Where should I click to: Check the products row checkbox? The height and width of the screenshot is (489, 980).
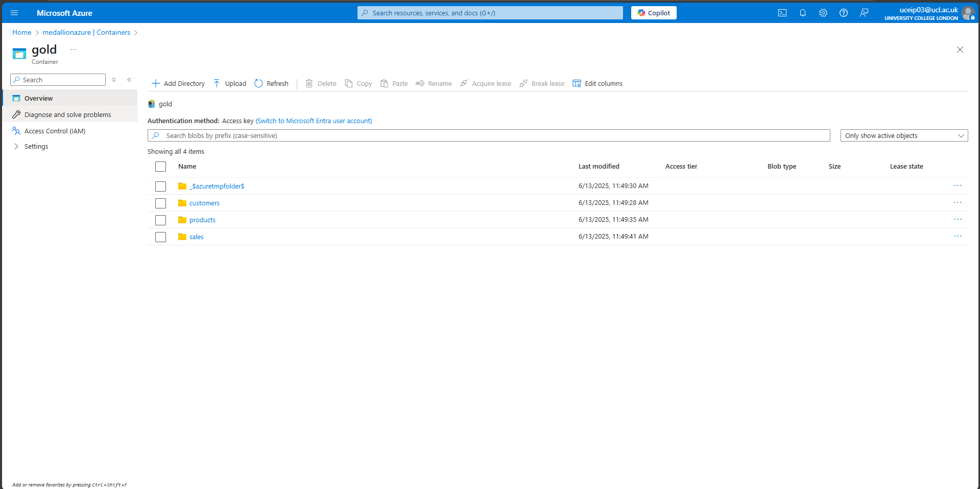(x=160, y=220)
